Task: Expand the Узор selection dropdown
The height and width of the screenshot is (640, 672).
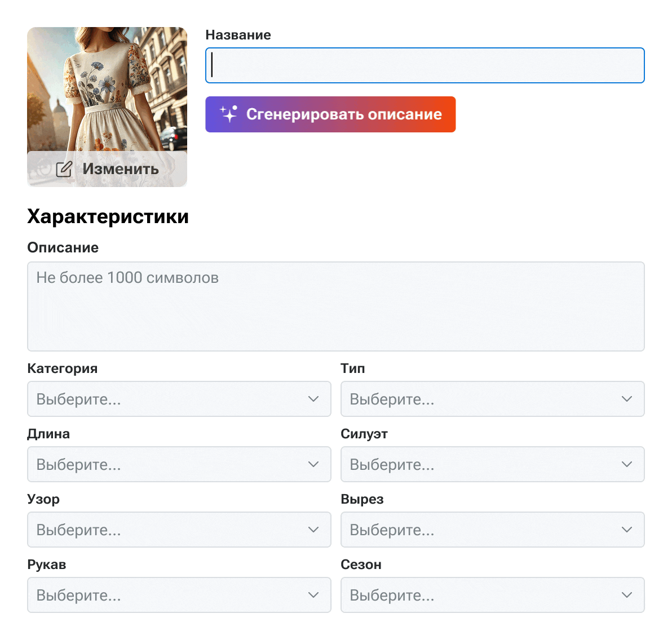Action: point(178,530)
